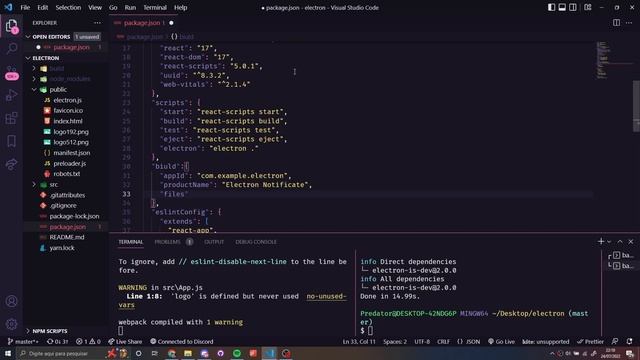Open the Manage gear icon
This screenshot has width=640, height=360.
[11, 324]
